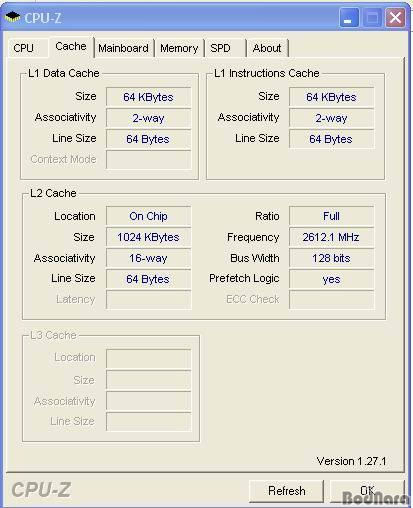Click the L1 Instructions Cache Size value
This screenshot has height=508, width=413.
331,97
